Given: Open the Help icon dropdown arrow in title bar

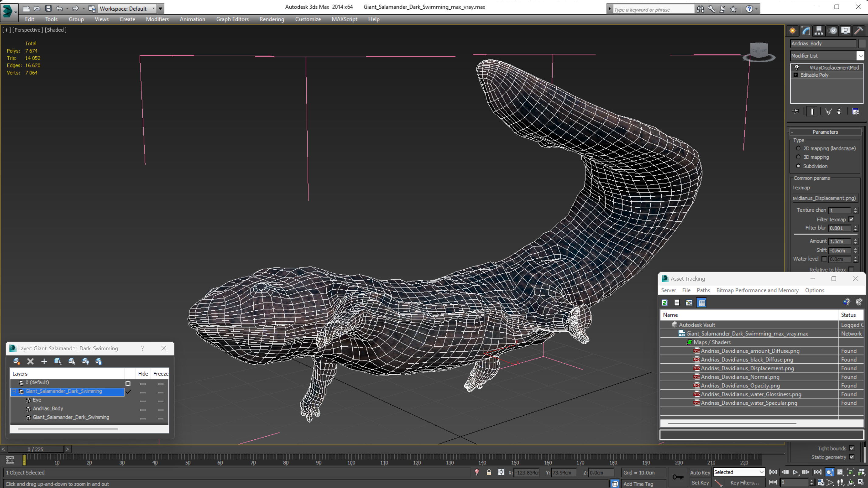Looking at the screenshot, I should click(x=756, y=9).
